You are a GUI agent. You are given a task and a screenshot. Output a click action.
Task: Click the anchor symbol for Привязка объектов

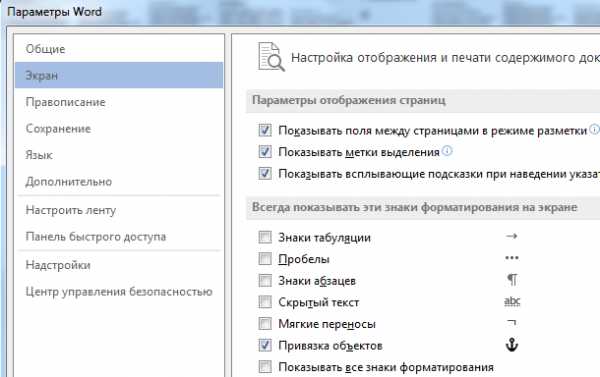tap(512, 344)
